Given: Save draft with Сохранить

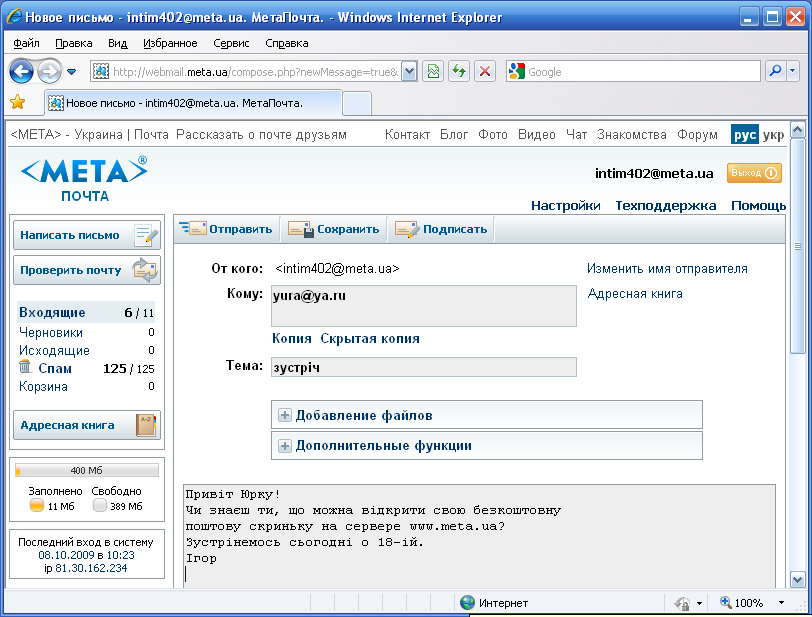Looking at the screenshot, I should point(334,229).
